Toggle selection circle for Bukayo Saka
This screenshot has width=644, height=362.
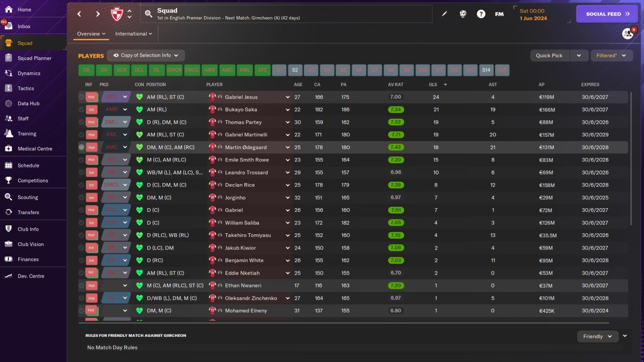click(x=82, y=110)
